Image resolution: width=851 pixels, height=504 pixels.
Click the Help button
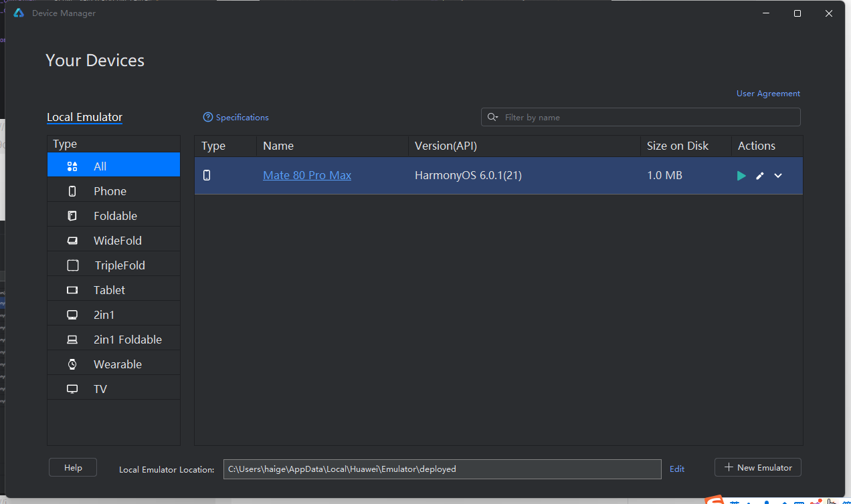73,467
